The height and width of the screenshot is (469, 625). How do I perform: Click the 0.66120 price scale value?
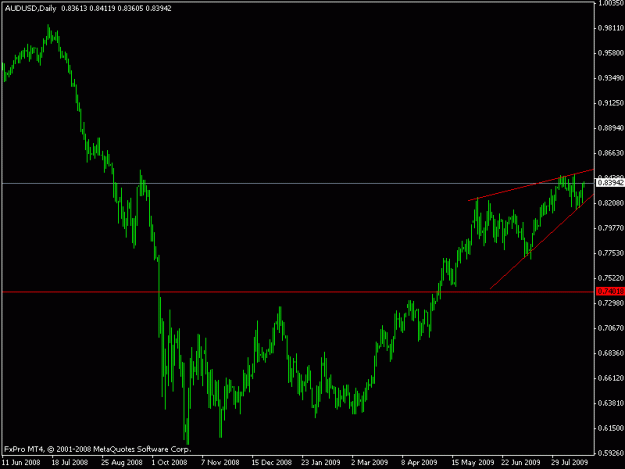pyautogui.click(x=611, y=378)
